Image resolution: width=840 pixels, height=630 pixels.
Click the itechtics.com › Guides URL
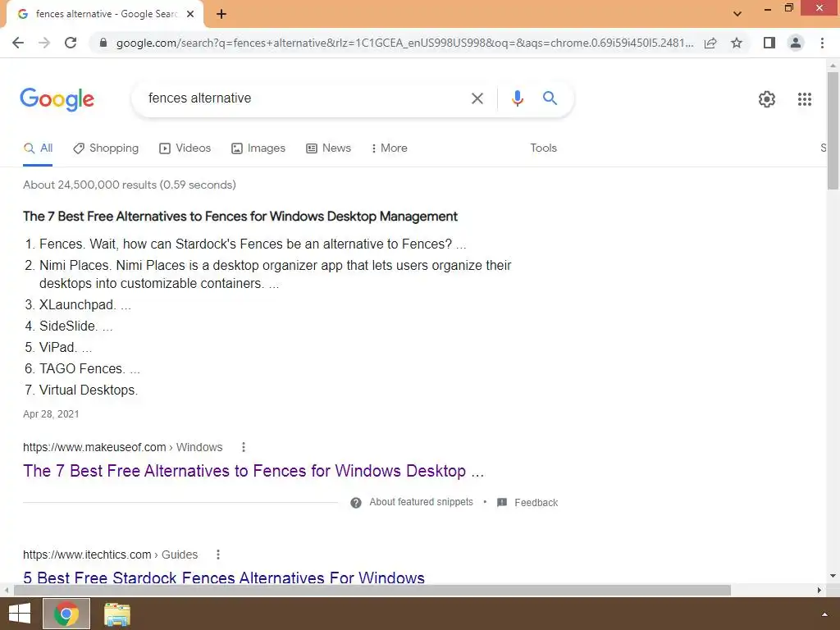click(111, 555)
